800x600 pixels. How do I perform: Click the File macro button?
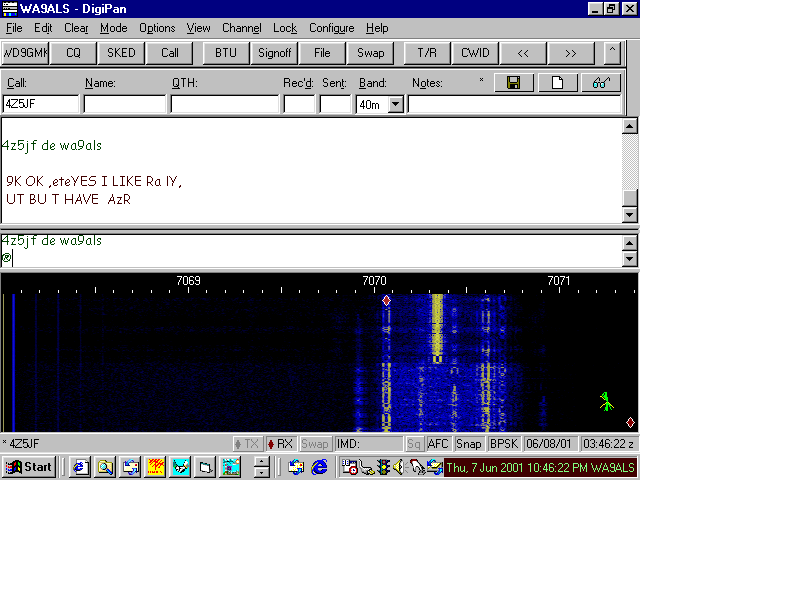pos(322,53)
